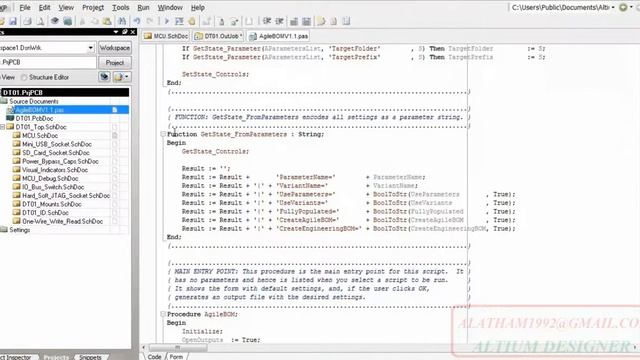
Task: Switch to the Projects panel tab
Action: click(56, 357)
